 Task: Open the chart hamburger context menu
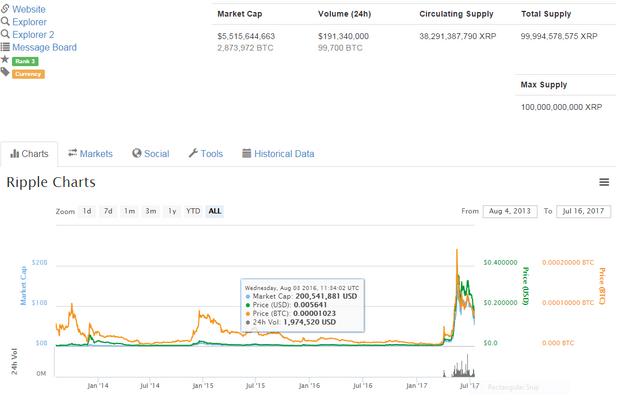[x=604, y=182]
